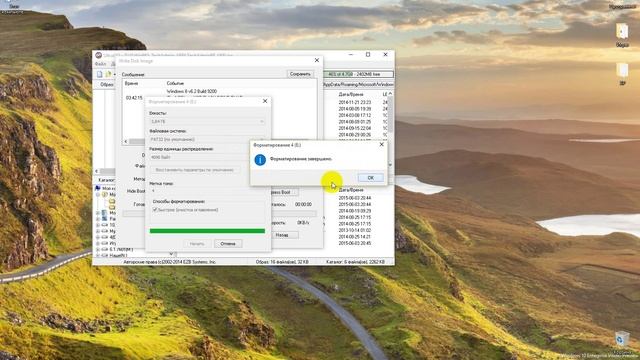This screenshot has width=640, height=360.
Task: Click the Open file toolbar icon
Action: click(x=109, y=74)
